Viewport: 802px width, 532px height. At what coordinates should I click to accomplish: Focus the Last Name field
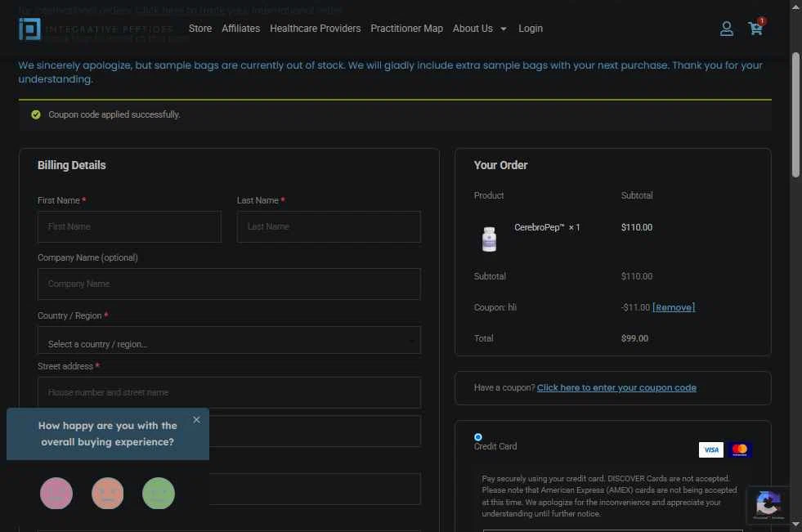pyautogui.click(x=329, y=227)
